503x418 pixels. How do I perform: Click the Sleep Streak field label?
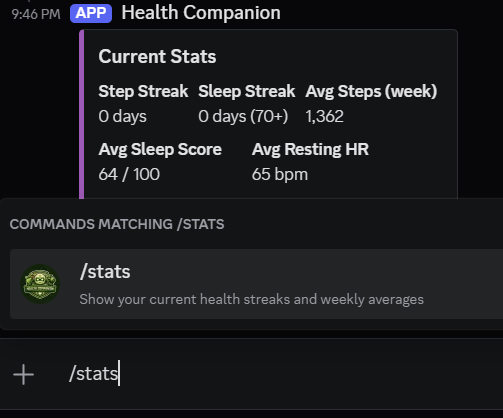(247, 91)
